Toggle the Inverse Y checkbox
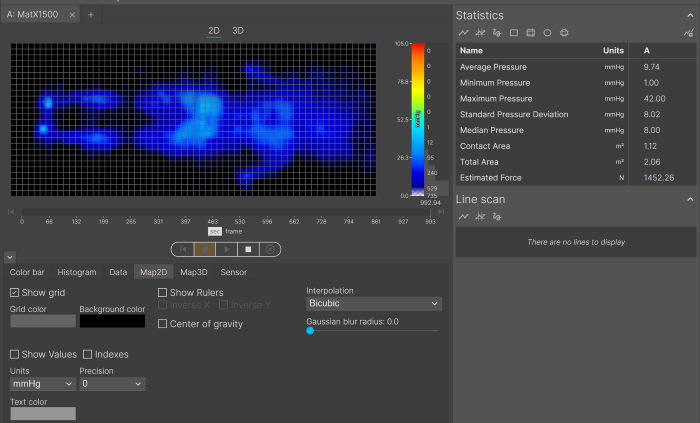 pyautogui.click(x=223, y=305)
